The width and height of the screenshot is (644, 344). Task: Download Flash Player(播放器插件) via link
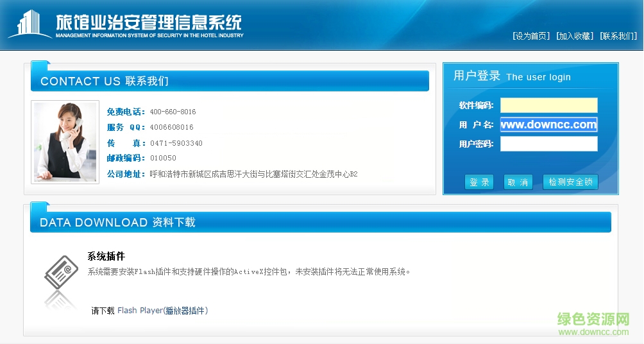162,311
